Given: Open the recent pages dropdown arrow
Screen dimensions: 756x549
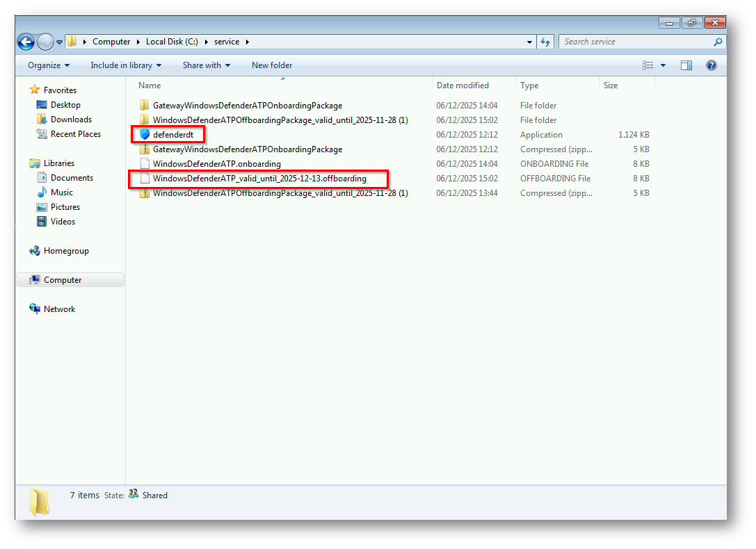Looking at the screenshot, I should [x=59, y=42].
